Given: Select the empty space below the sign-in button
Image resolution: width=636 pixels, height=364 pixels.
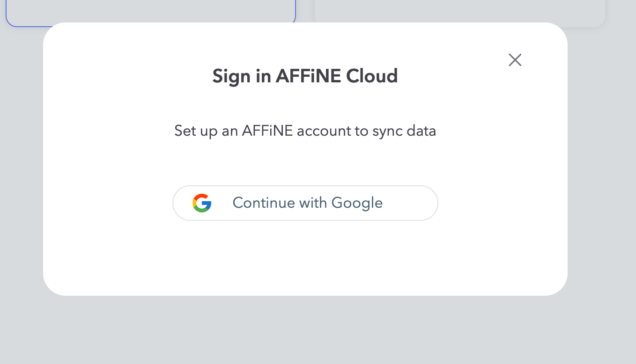Looking at the screenshot, I should (305, 255).
